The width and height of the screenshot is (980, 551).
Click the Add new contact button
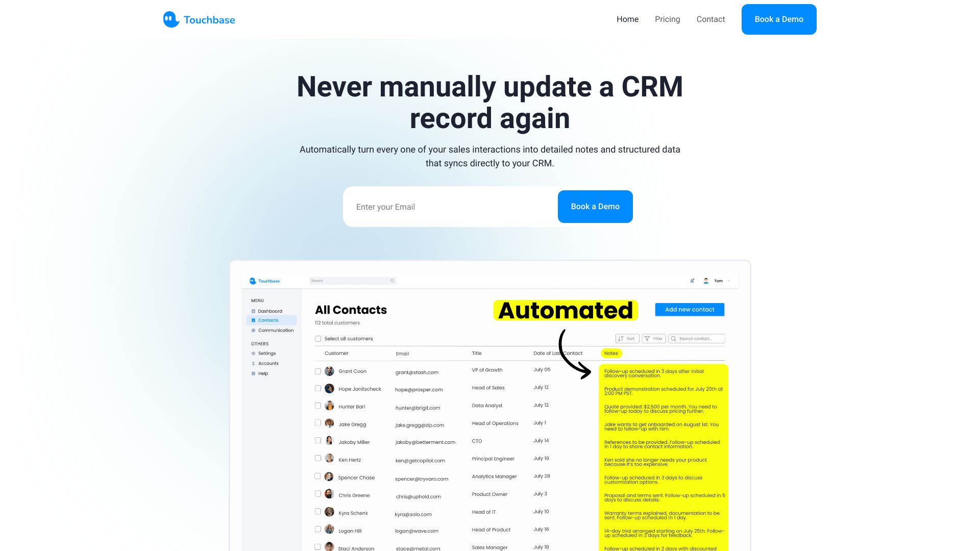[689, 309]
